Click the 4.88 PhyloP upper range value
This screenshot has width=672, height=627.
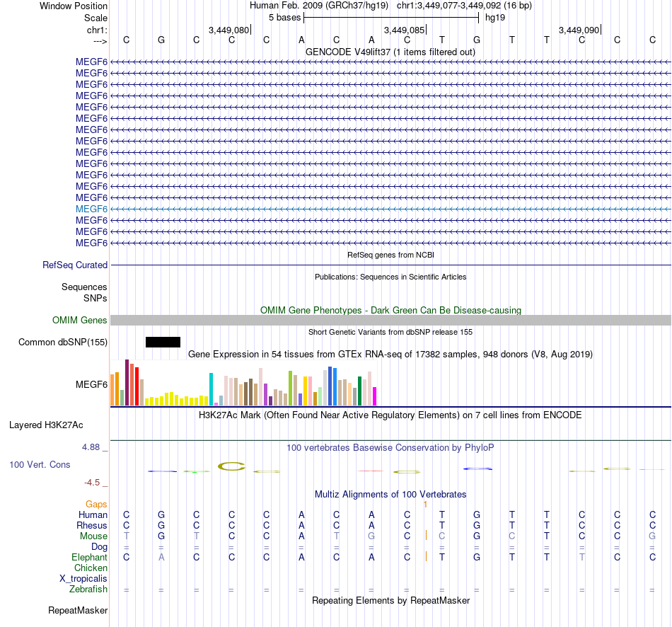pyautogui.click(x=91, y=447)
